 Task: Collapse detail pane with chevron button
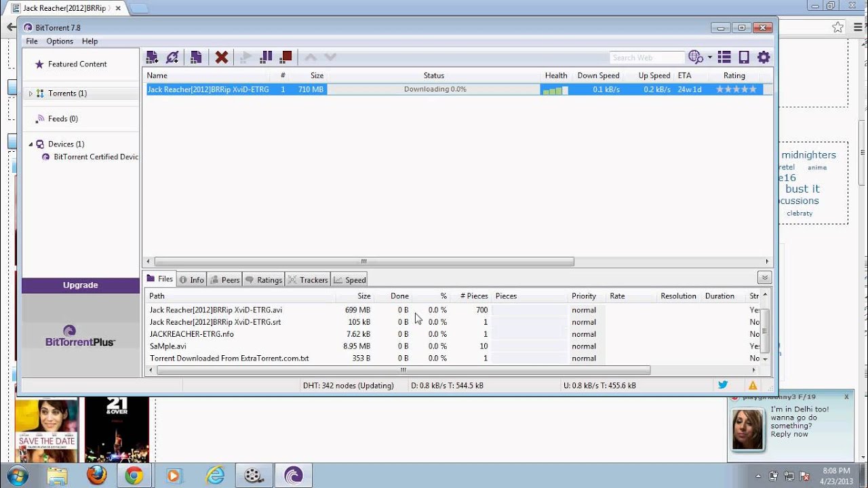click(x=765, y=278)
